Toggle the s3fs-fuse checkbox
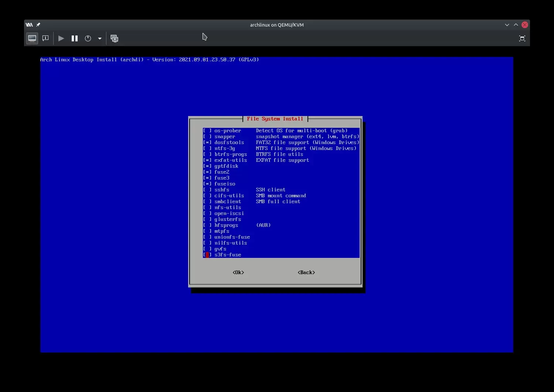 pos(207,255)
